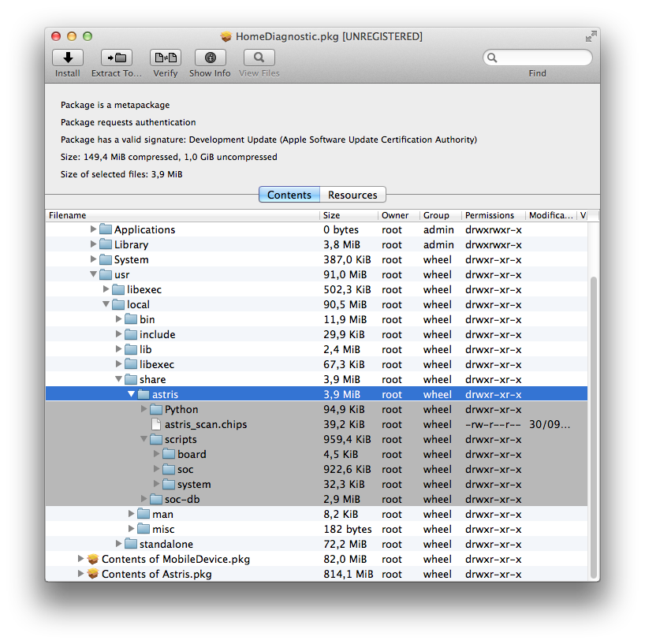Sort by the Permissions column header
This screenshot has height=644, width=645.
(x=494, y=215)
